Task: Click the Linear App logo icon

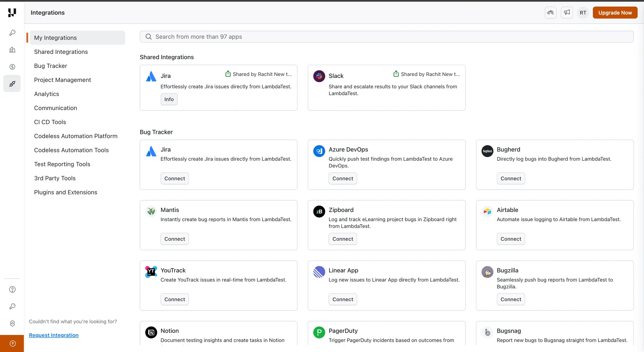Action: [x=319, y=272]
